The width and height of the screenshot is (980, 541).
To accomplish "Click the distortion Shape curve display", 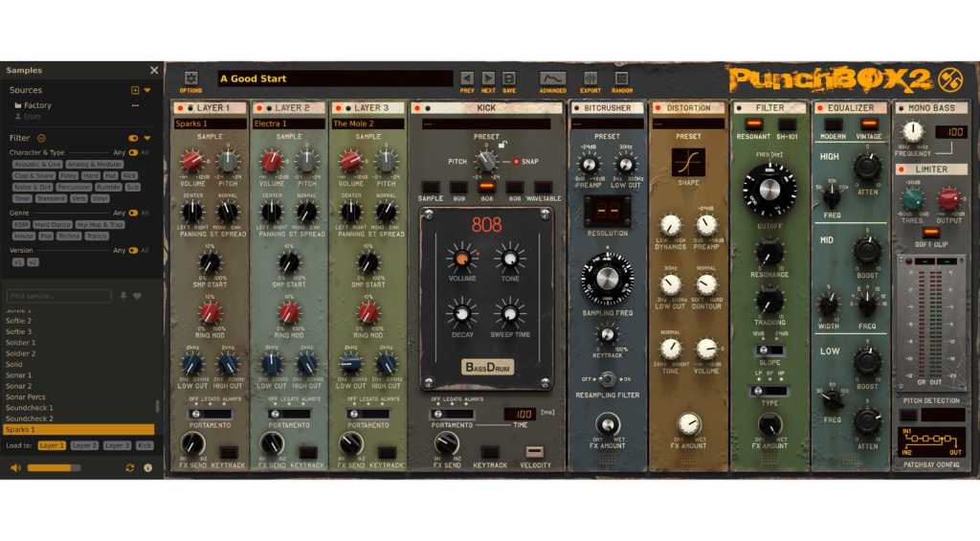I will click(x=688, y=162).
